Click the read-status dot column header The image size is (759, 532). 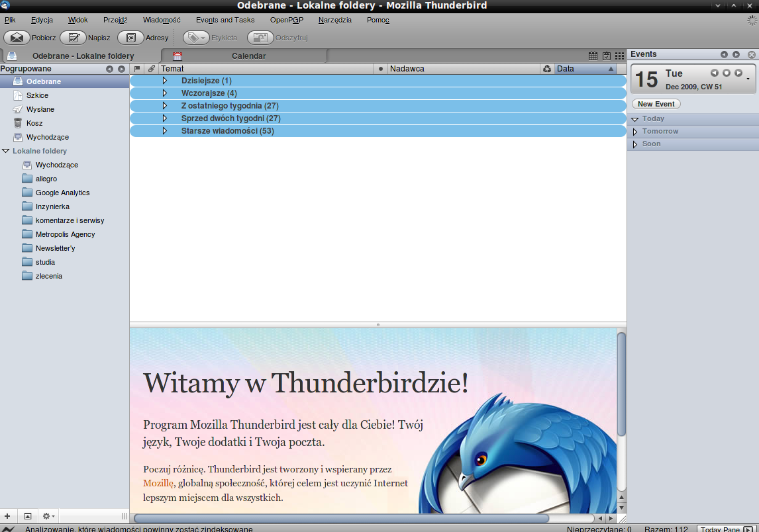(380, 69)
